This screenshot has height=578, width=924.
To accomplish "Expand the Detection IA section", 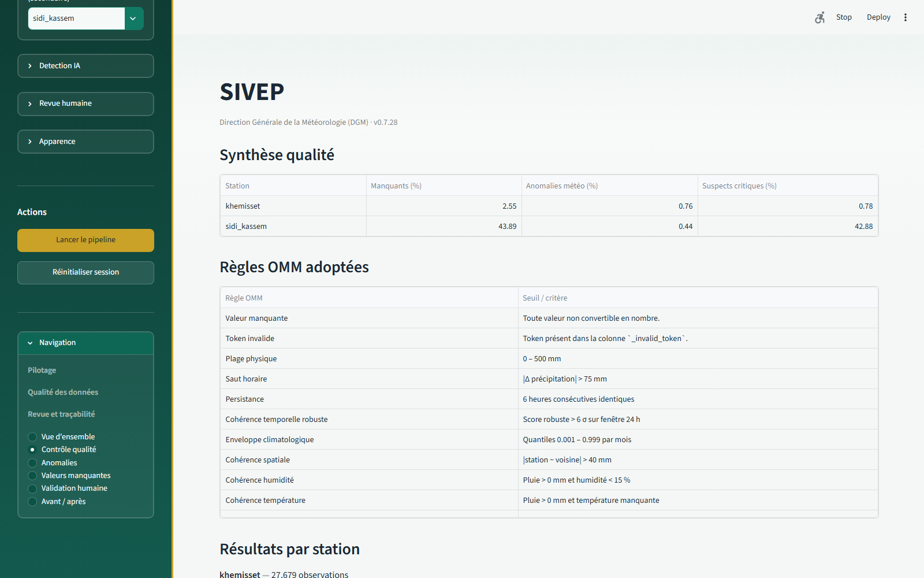I will tap(85, 66).
